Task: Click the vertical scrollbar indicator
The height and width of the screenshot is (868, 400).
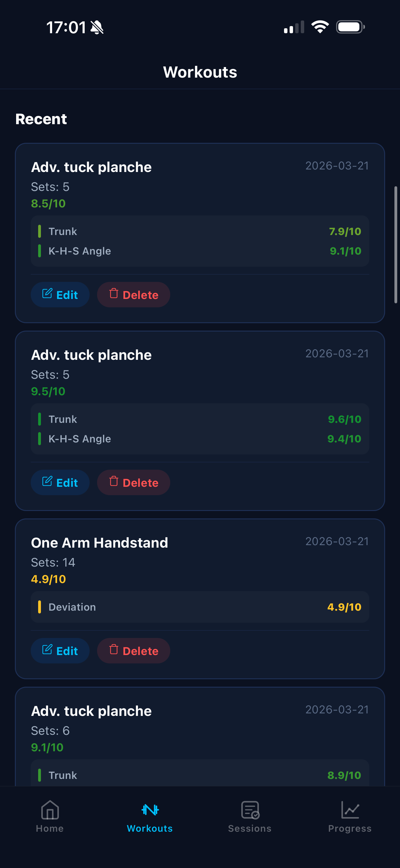Action: (x=396, y=245)
